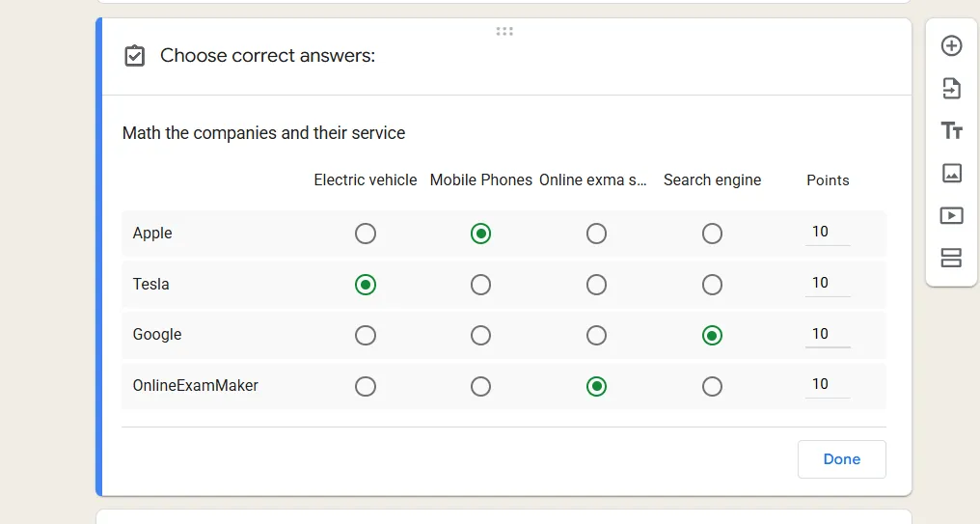Screen dimensions: 980x524
Task: Add title and description via Tt icon
Action: 951,130
